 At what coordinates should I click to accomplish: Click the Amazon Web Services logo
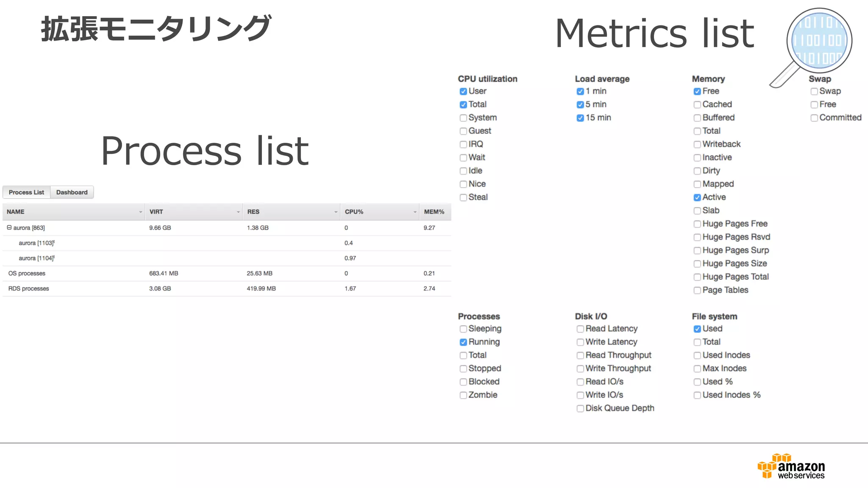click(791, 466)
